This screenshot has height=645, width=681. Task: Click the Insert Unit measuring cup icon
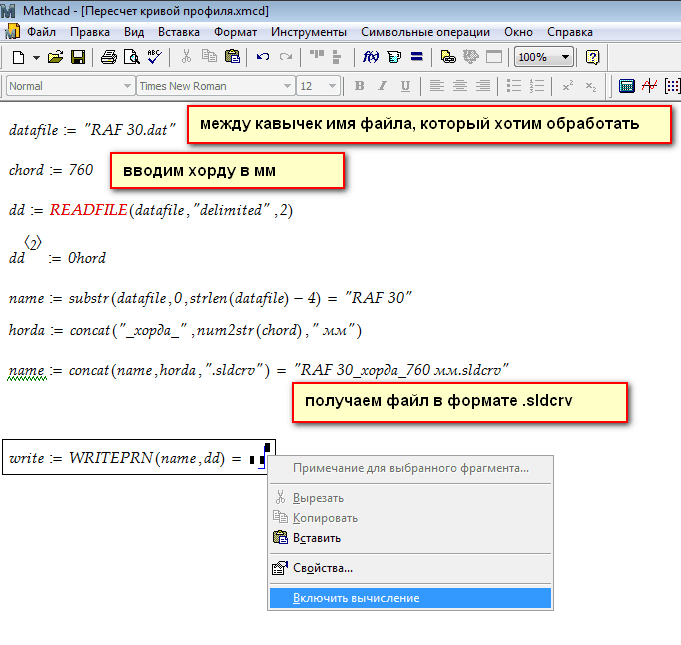tap(394, 57)
